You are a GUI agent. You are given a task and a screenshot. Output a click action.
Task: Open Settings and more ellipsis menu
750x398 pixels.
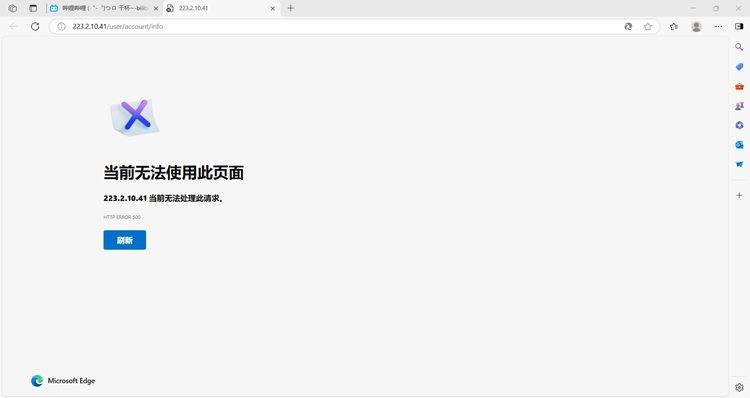pos(718,26)
